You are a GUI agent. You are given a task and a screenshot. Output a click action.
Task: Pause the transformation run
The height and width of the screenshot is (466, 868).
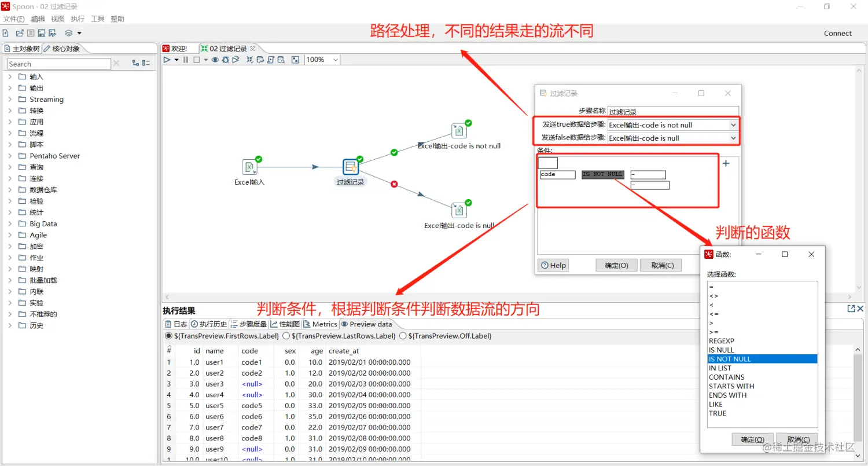point(186,60)
